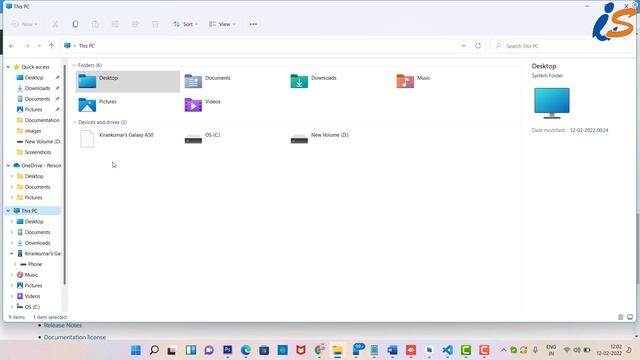
Task: Open the Windows Start button
Action: tap(136, 350)
